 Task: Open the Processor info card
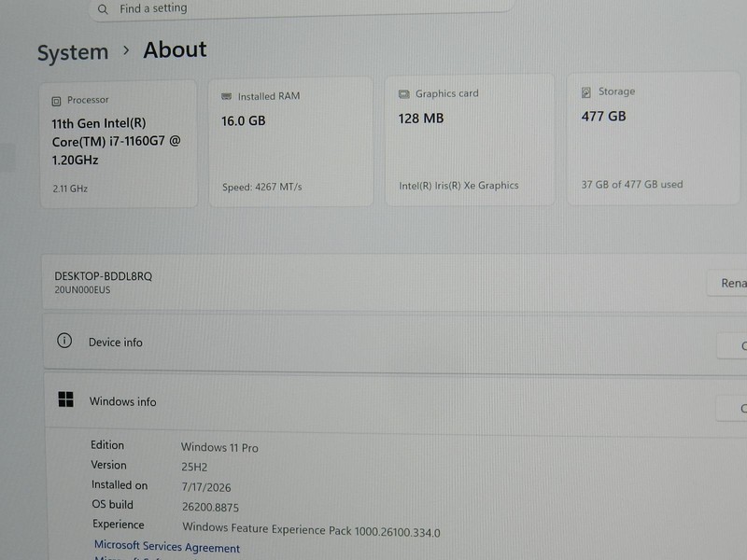119,145
